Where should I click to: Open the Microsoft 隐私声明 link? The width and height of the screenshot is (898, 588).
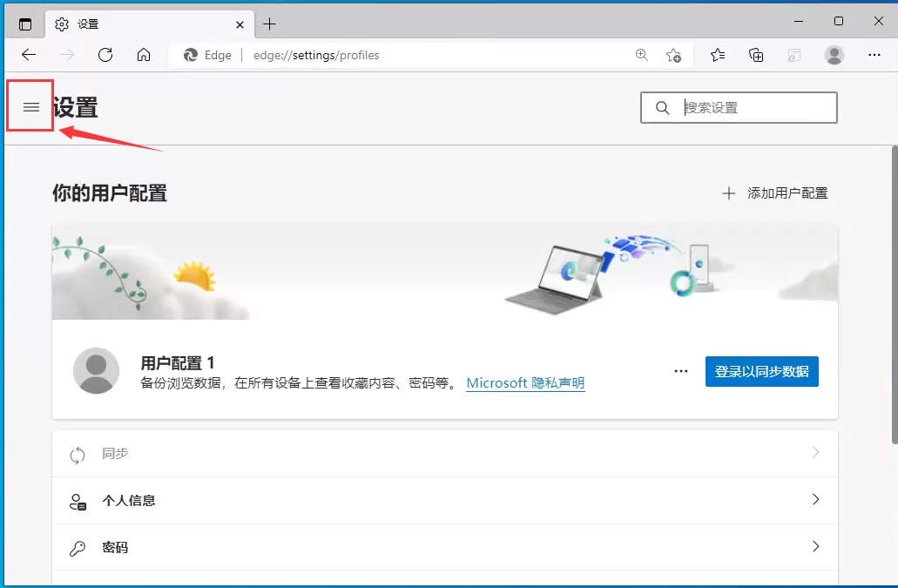pyautogui.click(x=526, y=382)
